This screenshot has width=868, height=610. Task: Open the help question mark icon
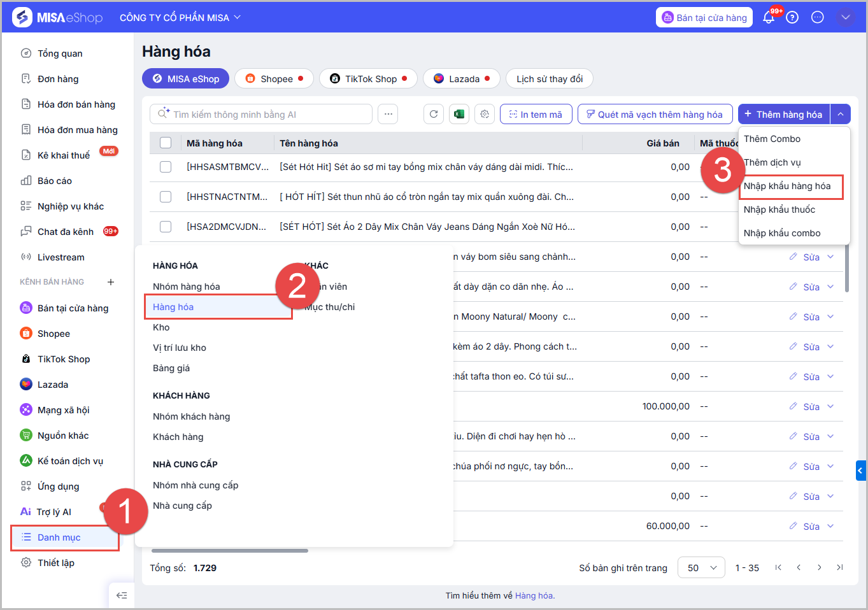pyautogui.click(x=792, y=17)
